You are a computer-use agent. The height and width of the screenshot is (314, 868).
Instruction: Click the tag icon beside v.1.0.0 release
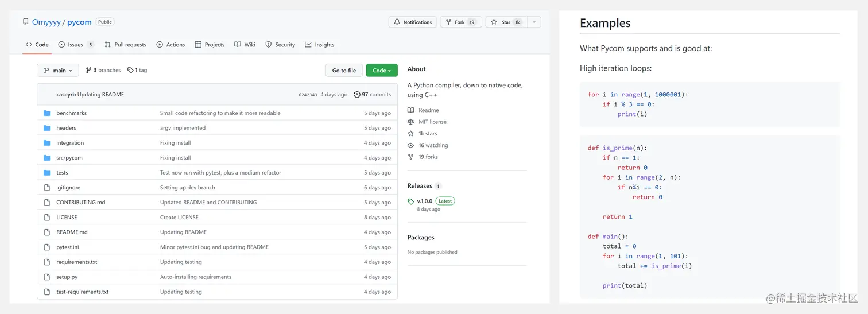pyautogui.click(x=410, y=201)
